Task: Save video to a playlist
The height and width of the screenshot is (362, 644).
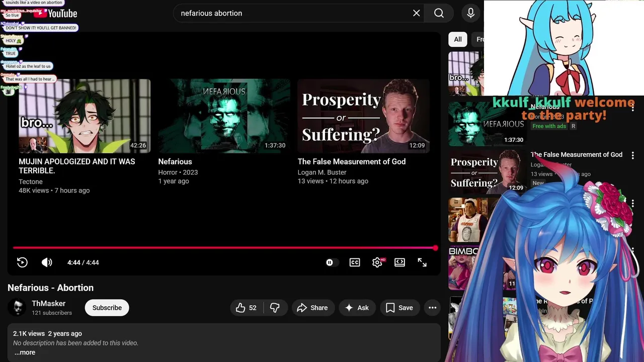Action: pyautogui.click(x=399, y=308)
